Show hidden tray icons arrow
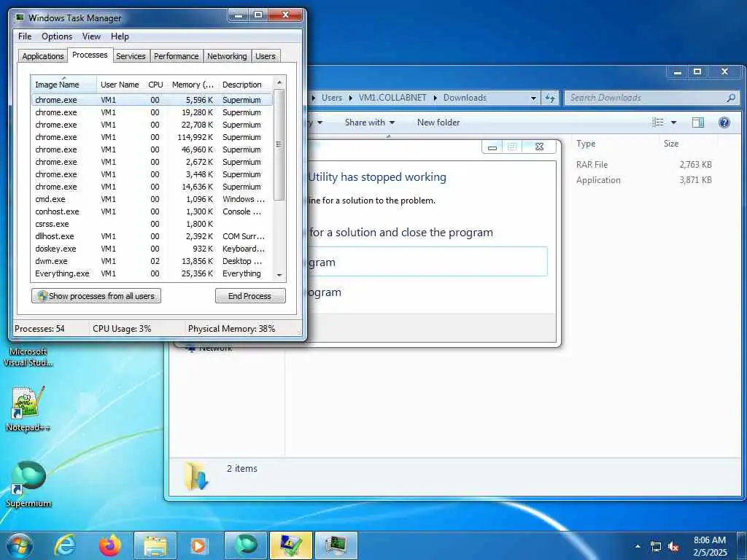 click(x=638, y=546)
